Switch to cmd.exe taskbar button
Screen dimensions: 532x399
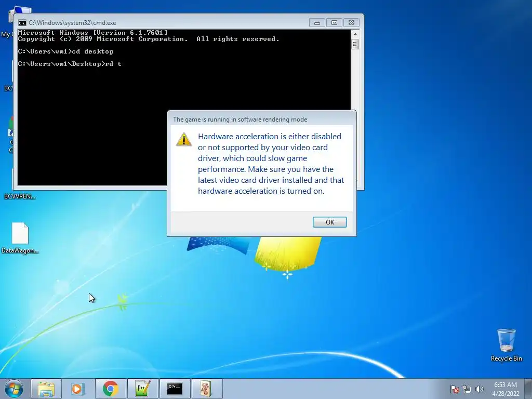click(175, 389)
